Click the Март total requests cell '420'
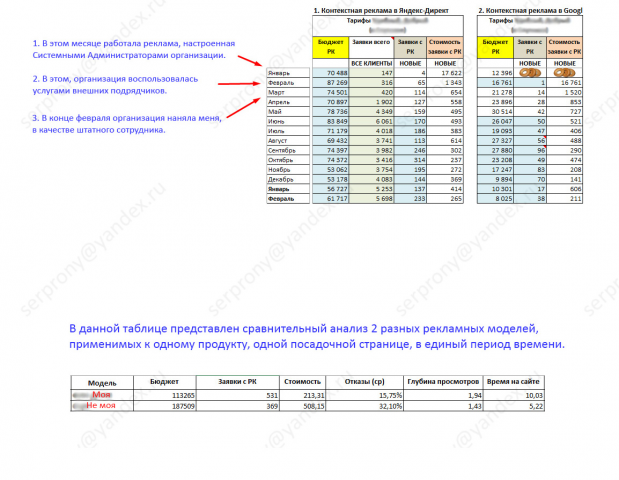 (371, 92)
